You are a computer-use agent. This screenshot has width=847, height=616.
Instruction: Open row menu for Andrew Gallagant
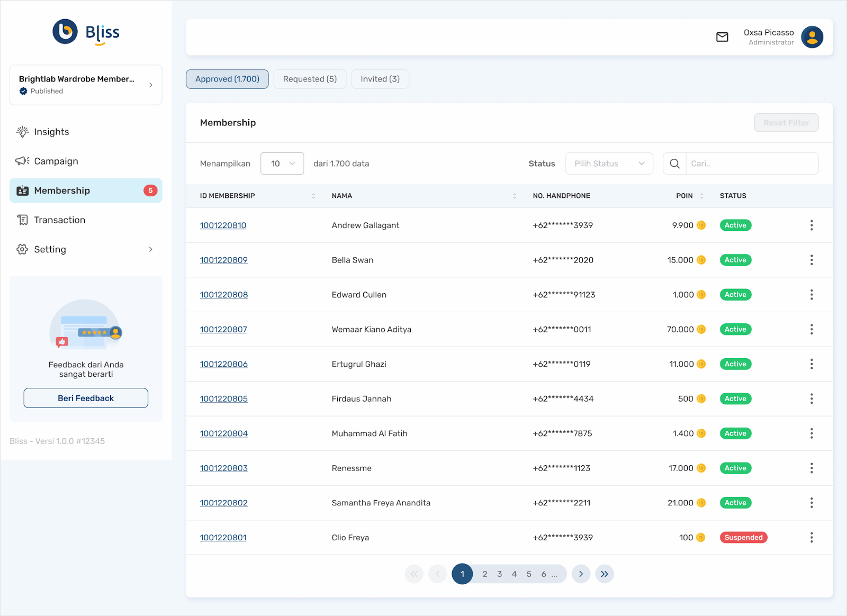812,225
